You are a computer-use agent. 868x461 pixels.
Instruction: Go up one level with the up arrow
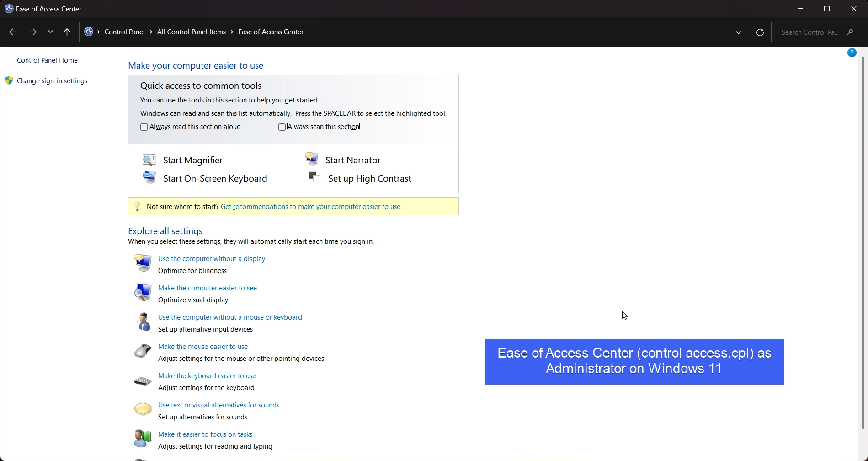[x=67, y=32]
